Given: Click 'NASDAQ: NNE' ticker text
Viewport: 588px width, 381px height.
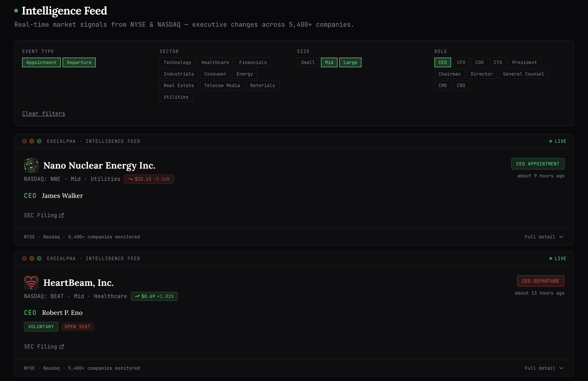Looking at the screenshot, I should (42, 179).
